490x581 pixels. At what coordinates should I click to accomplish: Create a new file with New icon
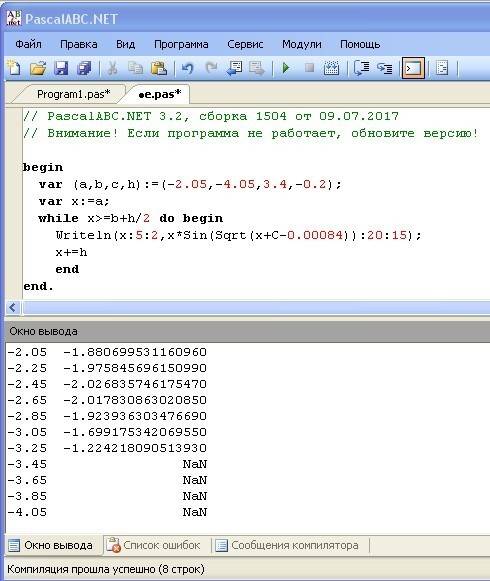coord(15,69)
